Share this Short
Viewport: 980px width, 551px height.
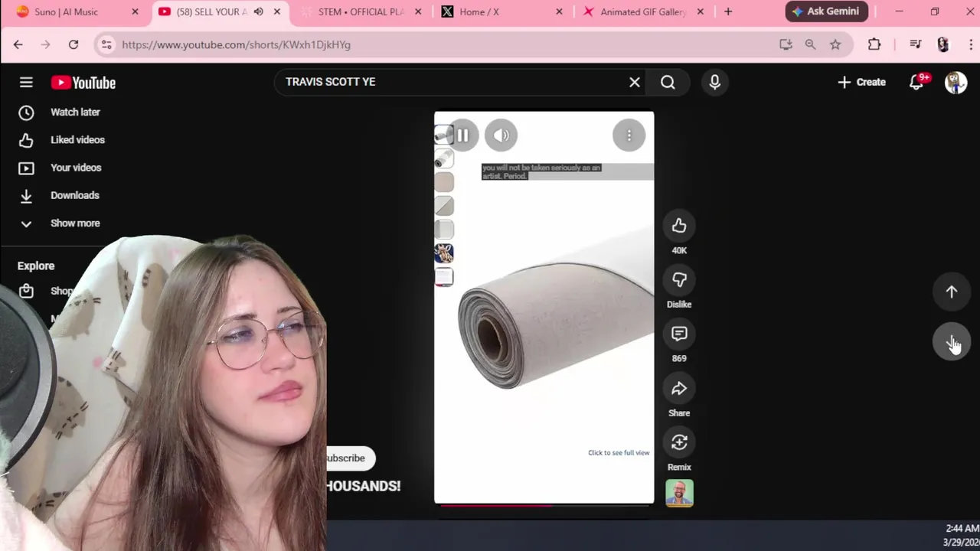coord(679,389)
